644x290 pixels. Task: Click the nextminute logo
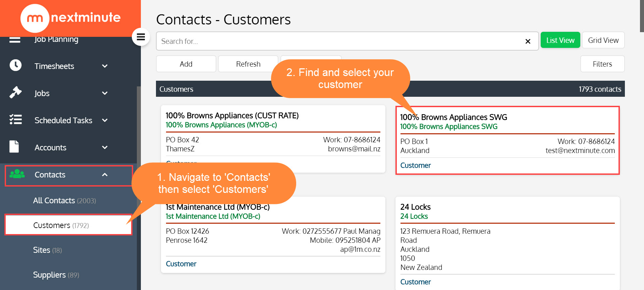point(70,18)
